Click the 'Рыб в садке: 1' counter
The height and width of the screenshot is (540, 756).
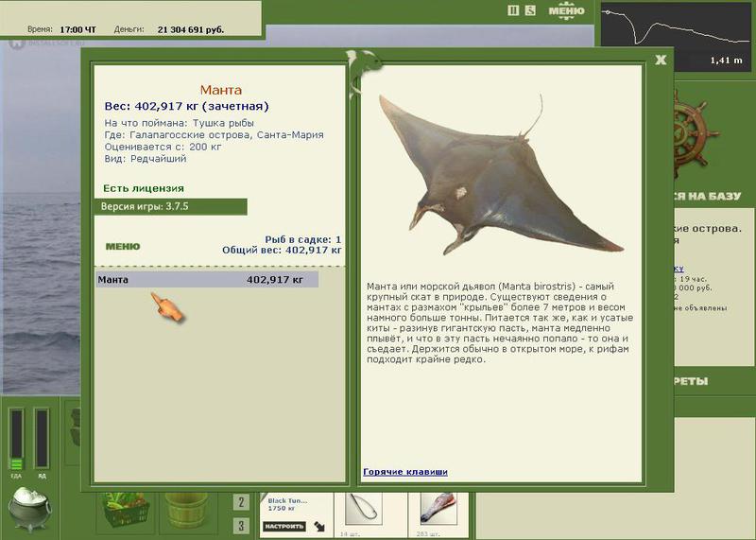point(302,239)
